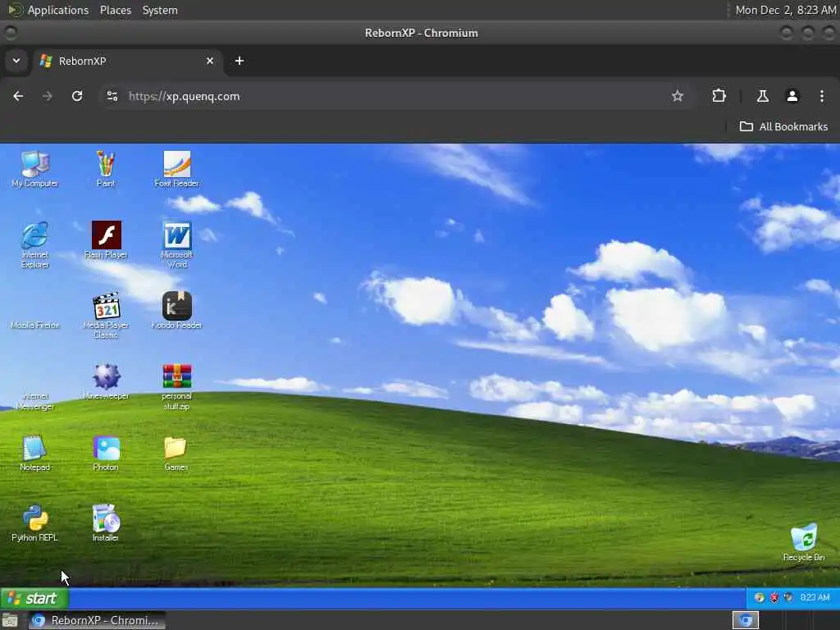This screenshot has height=630, width=840.
Task: Open the Notepad desktop icon
Action: click(34, 453)
